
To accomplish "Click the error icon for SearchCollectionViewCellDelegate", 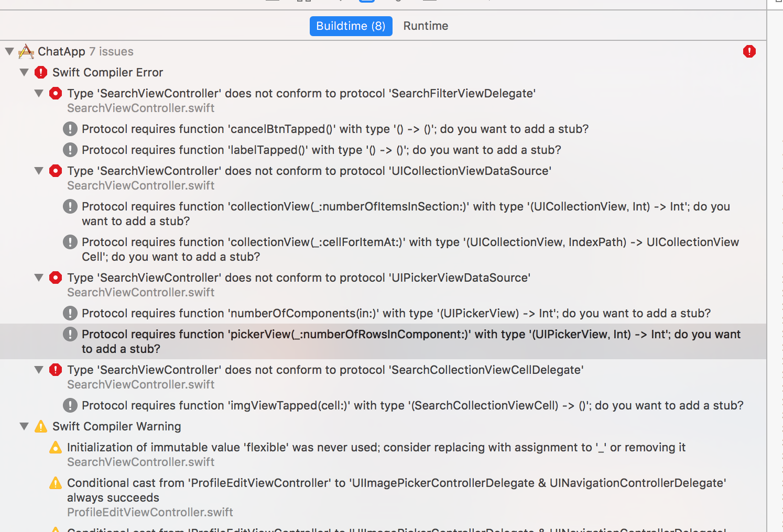I will click(x=56, y=370).
